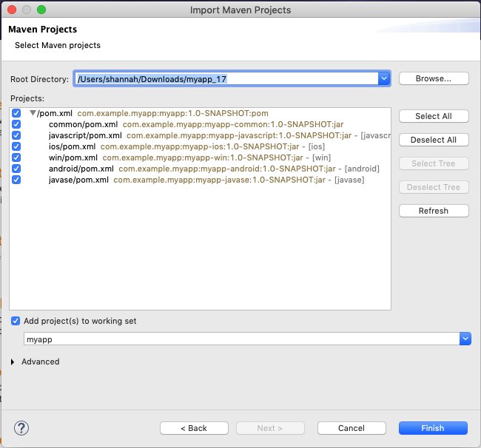Click the Browse... button
Screen dimensions: 481x448
[x=434, y=78]
